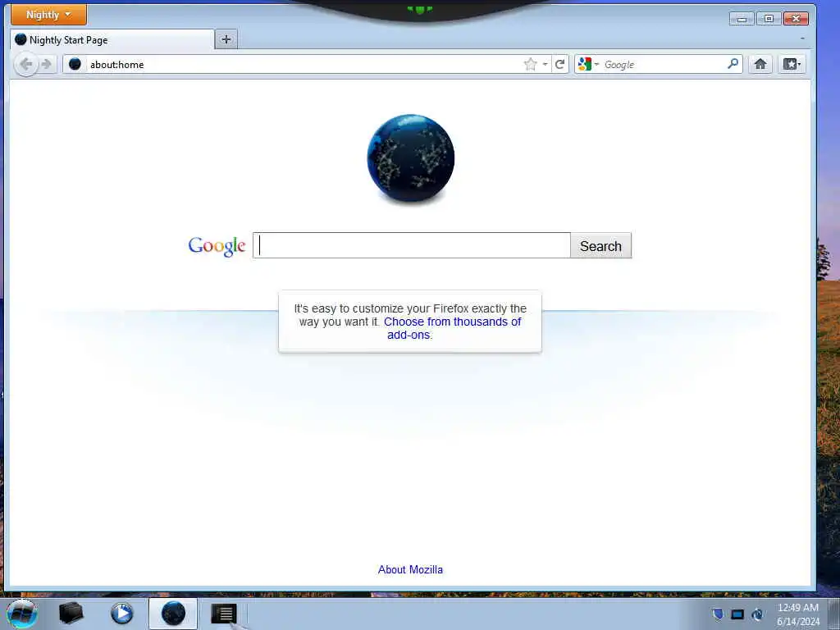This screenshot has width=840, height=630.
Task: Open the Nightly application menu
Action: (48, 15)
